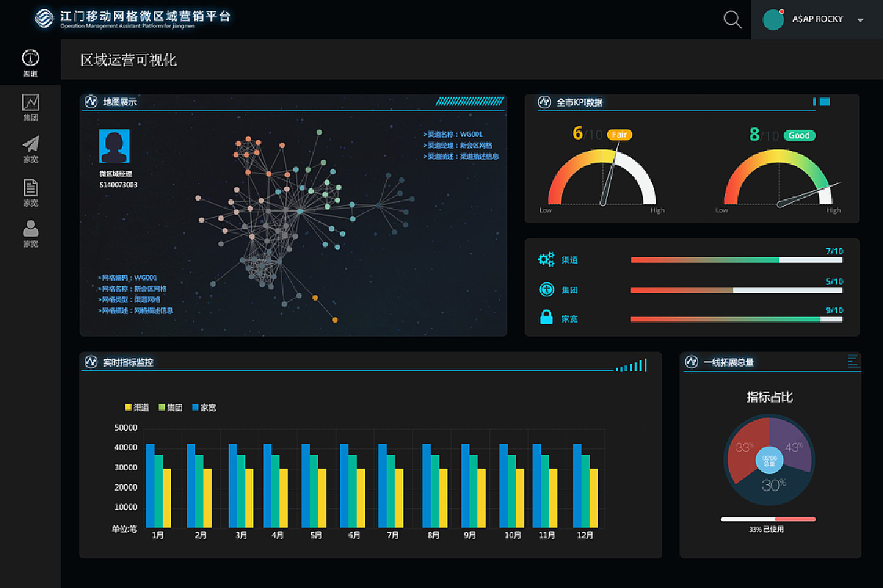The image size is (883, 588).
Task: Click the padlock icon beside 家宽 progress bar
Action: pyautogui.click(x=546, y=317)
